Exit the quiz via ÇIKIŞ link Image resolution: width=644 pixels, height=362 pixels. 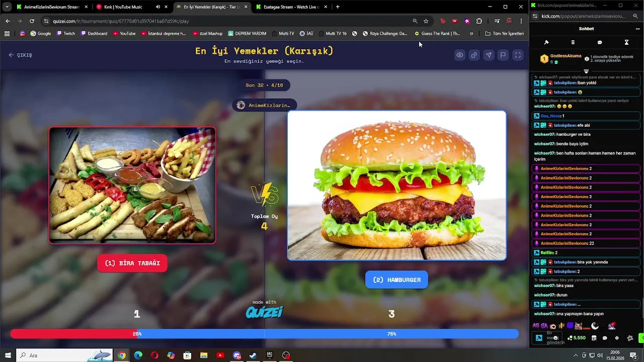(20, 55)
